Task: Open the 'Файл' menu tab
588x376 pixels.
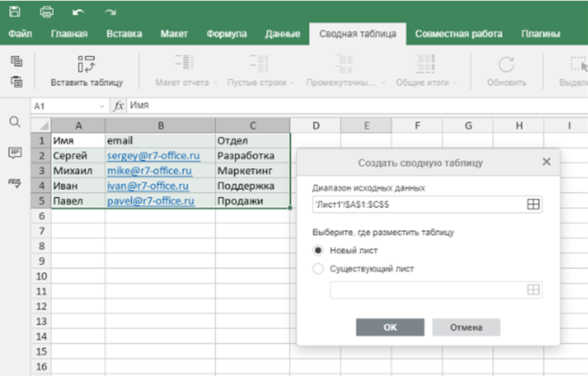Action: click(20, 34)
